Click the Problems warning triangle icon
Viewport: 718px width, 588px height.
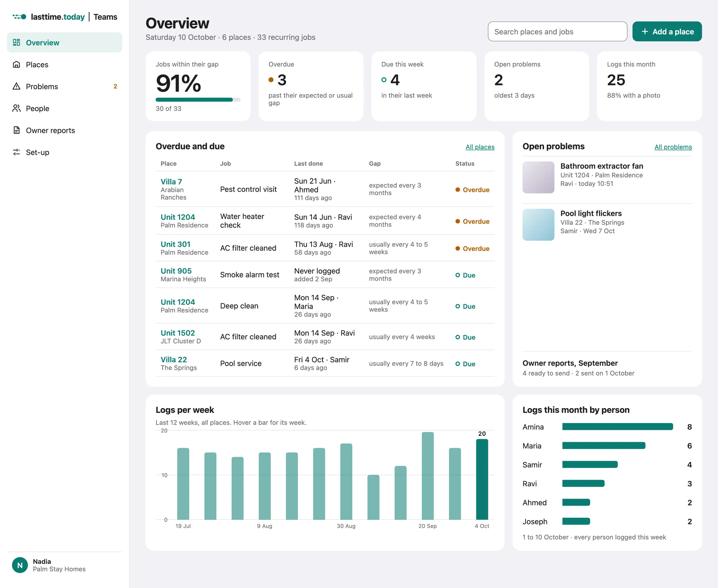pyautogui.click(x=16, y=86)
